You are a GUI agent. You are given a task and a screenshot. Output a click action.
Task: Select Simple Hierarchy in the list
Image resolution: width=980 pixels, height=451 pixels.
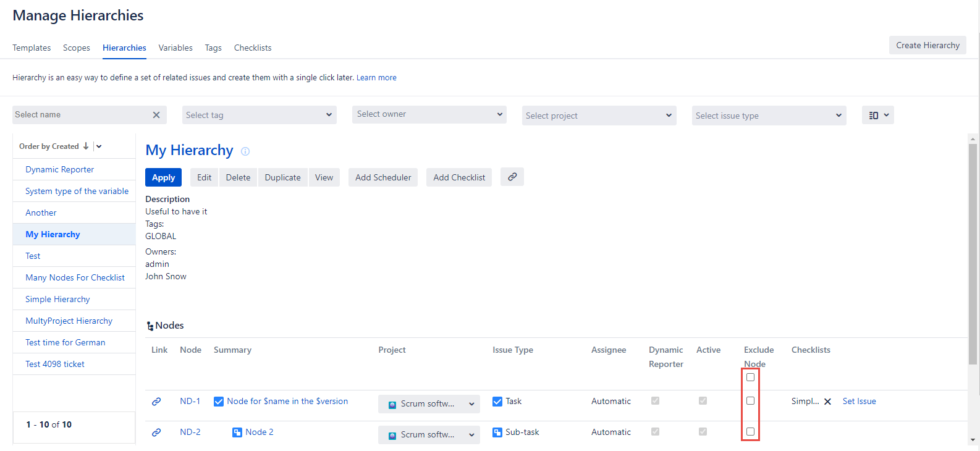click(x=57, y=299)
